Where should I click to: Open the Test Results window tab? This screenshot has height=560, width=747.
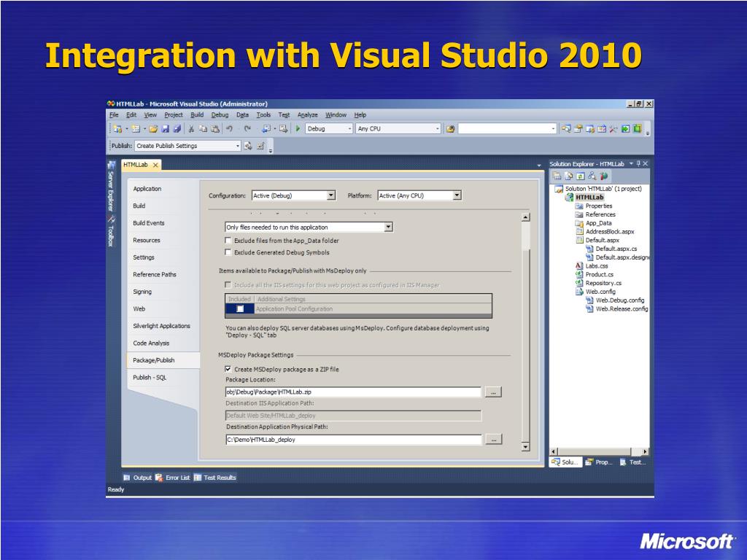[x=215, y=478]
